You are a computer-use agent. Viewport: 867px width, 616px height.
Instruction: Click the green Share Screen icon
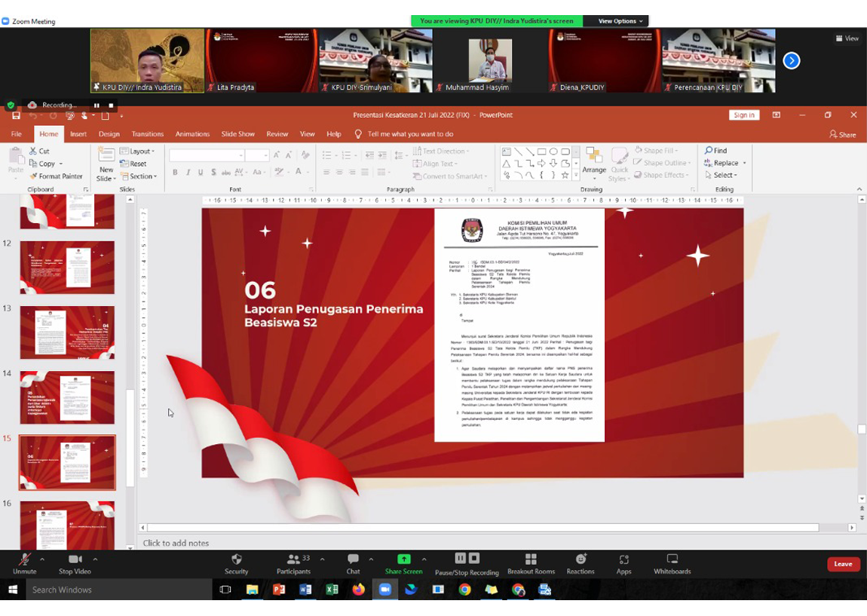point(403,559)
